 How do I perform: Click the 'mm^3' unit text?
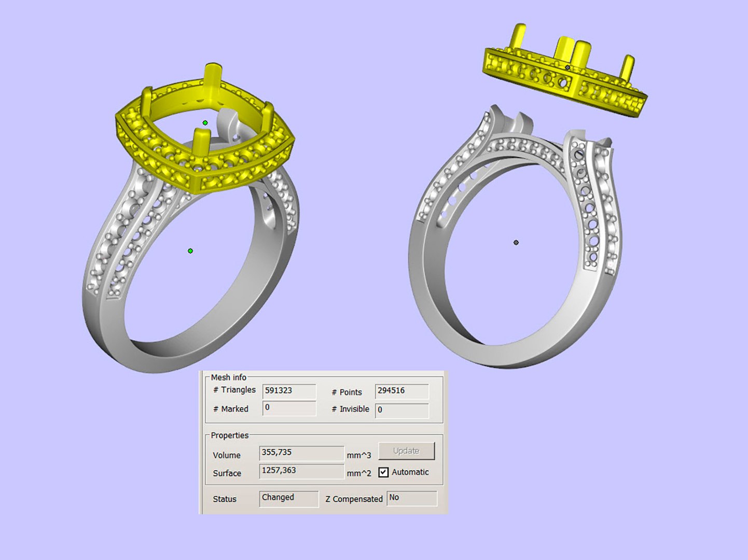359,455
